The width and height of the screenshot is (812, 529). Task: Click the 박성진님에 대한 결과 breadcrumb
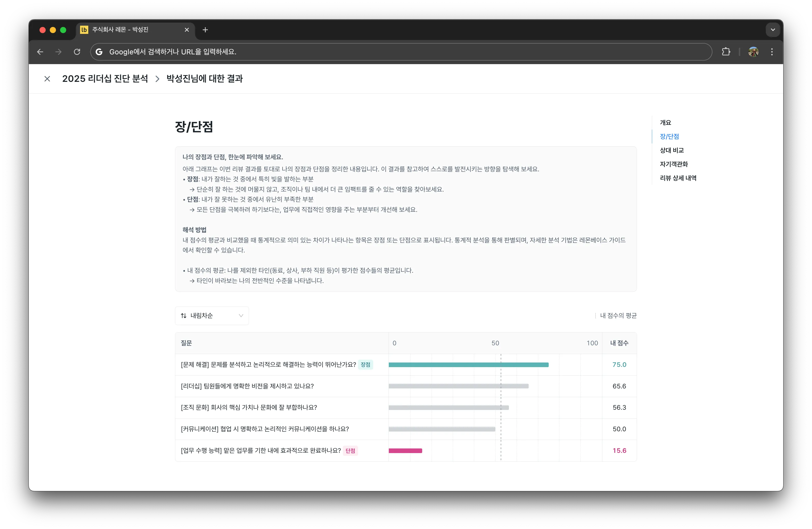click(x=204, y=79)
